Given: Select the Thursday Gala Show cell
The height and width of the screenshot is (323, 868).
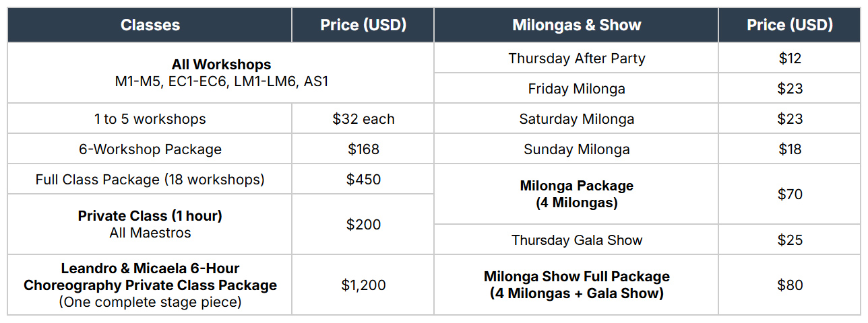Looking at the screenshot, I should [576, 240].
